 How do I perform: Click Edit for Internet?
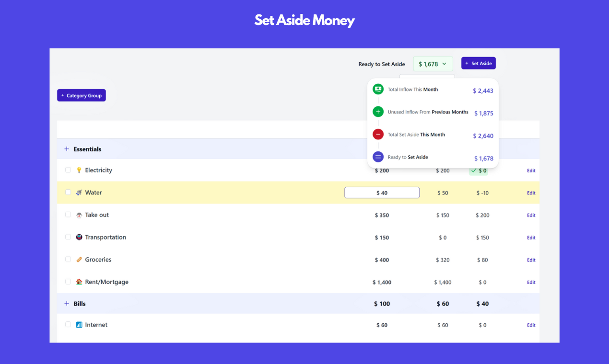[x=531, y=325]
